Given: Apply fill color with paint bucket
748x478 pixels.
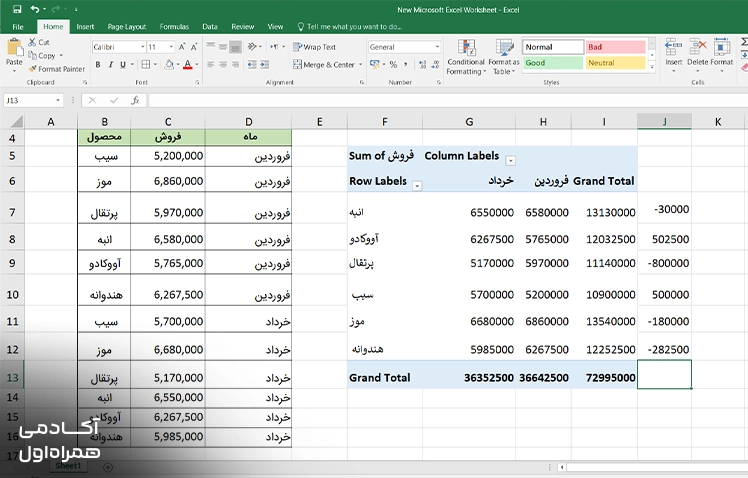Looking at the screenshot, I should point(169,64).
